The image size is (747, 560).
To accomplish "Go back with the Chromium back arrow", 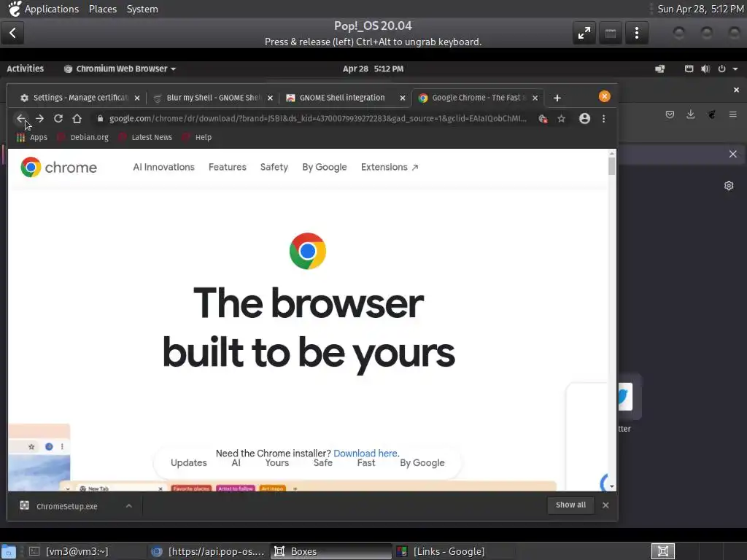I will (20, 119).
